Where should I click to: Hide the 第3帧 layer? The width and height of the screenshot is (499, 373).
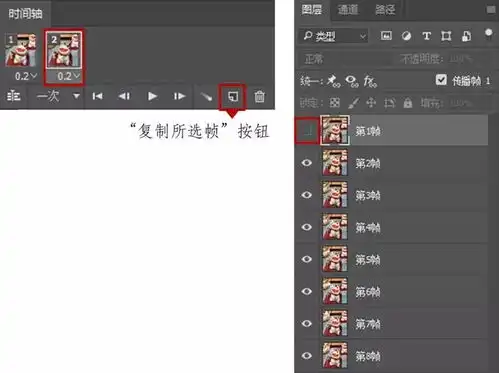point(307,195)
